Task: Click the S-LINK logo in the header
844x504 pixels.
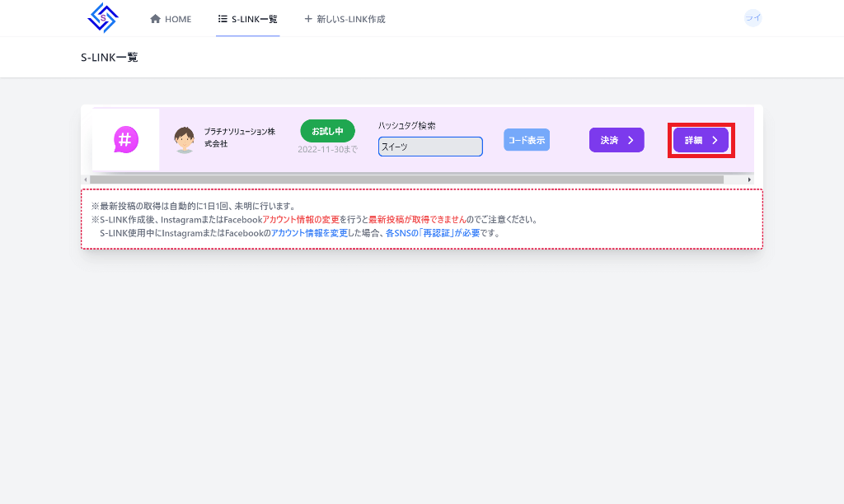Action: [103, 18]
